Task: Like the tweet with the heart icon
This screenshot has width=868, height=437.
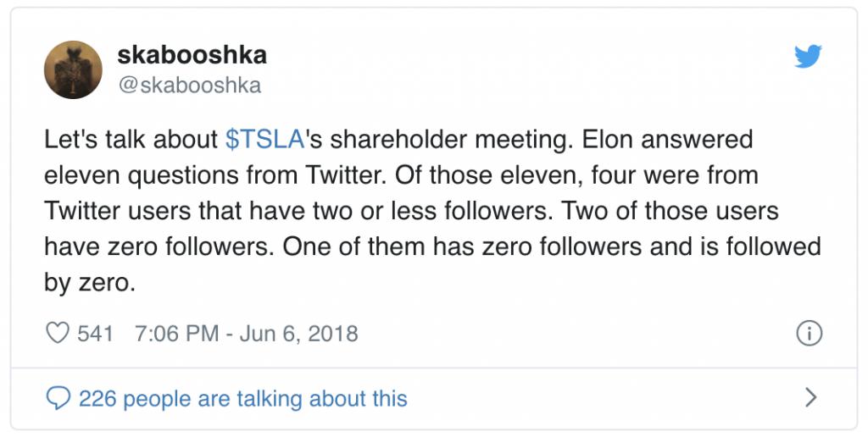Action: (x=57, y=334)
